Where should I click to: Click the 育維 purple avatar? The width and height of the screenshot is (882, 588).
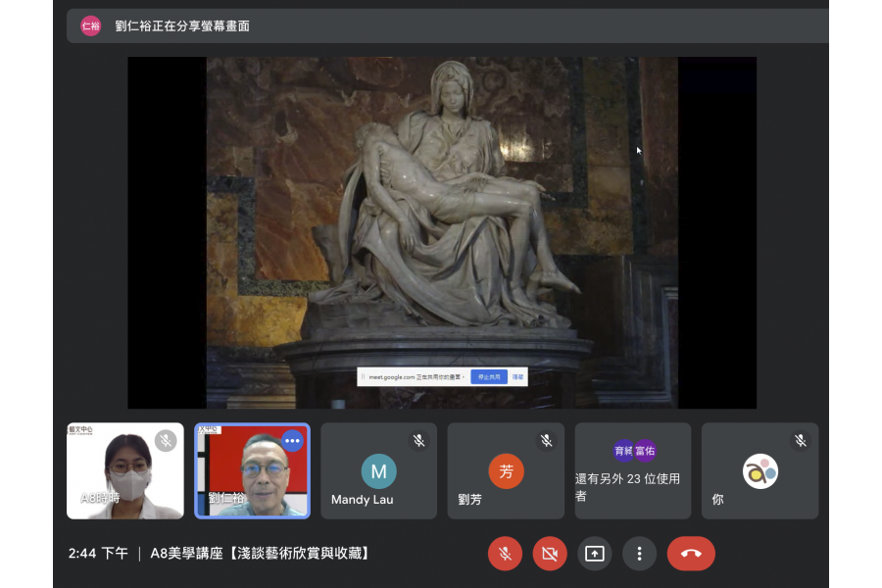(623, 451)
